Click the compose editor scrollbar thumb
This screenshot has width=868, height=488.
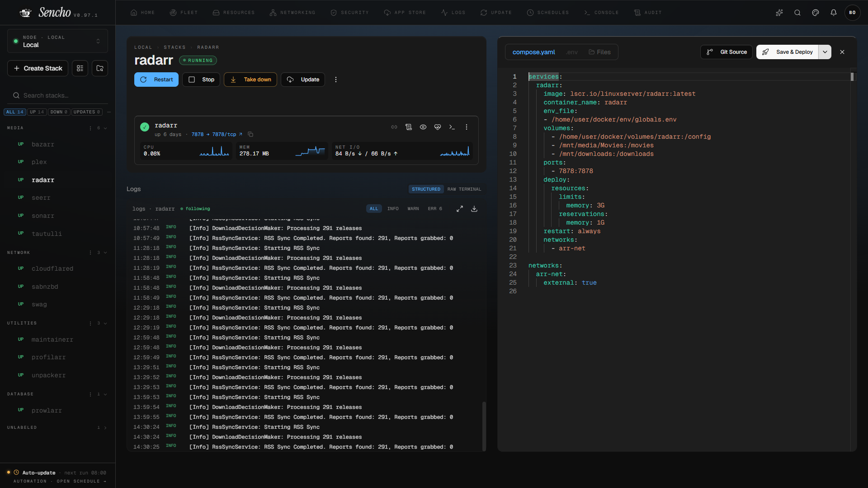tap(852, 77)
